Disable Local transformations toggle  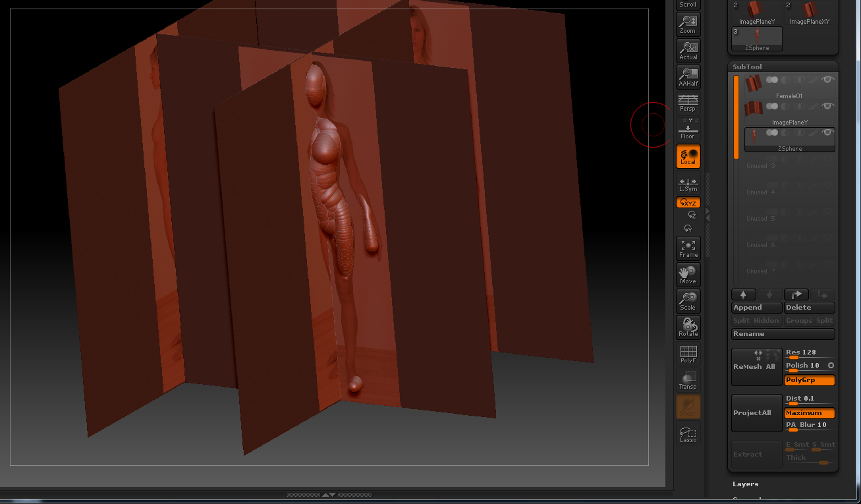coord(688,156)
